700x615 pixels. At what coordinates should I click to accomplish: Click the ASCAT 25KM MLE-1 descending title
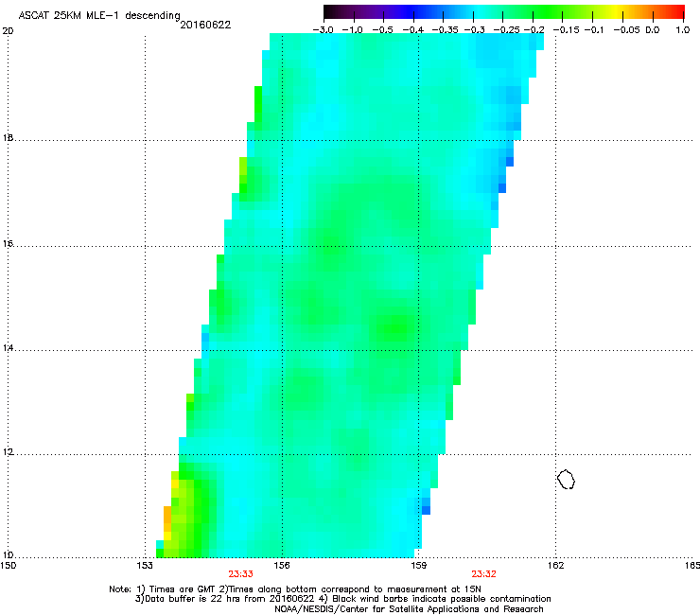point(99,15)
